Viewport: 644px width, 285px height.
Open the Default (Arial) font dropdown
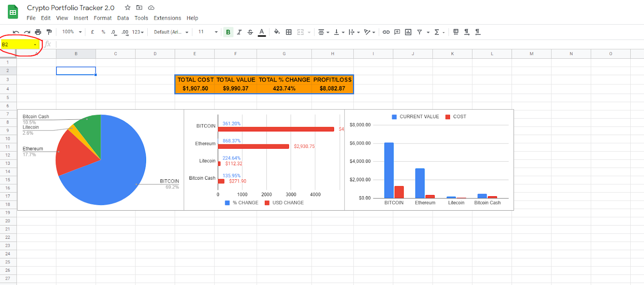click(171, 32)
